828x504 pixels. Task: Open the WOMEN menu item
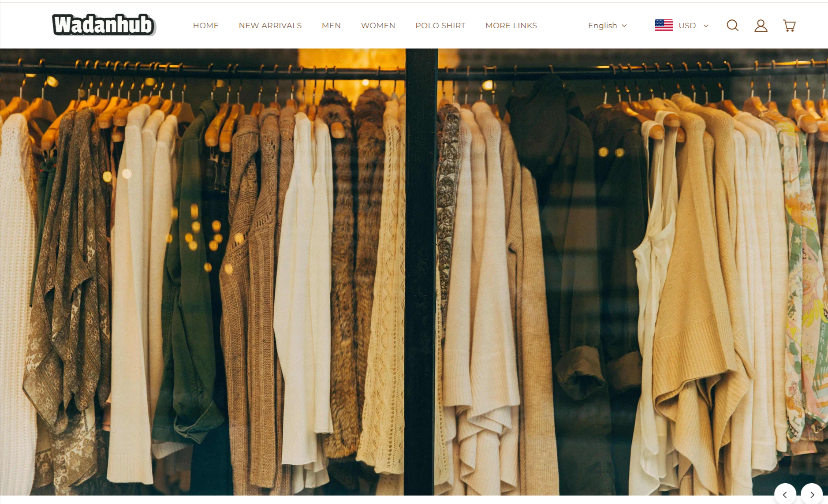[x=378, y=26]
